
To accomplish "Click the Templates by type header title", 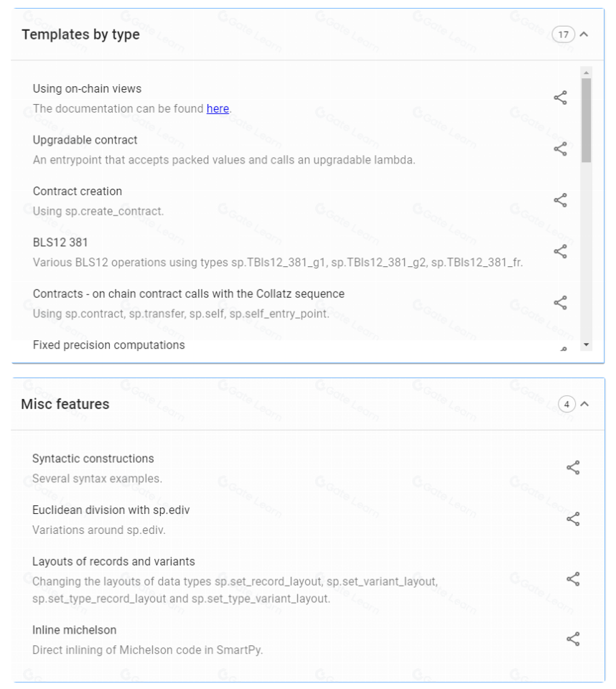I will [80, 34].
